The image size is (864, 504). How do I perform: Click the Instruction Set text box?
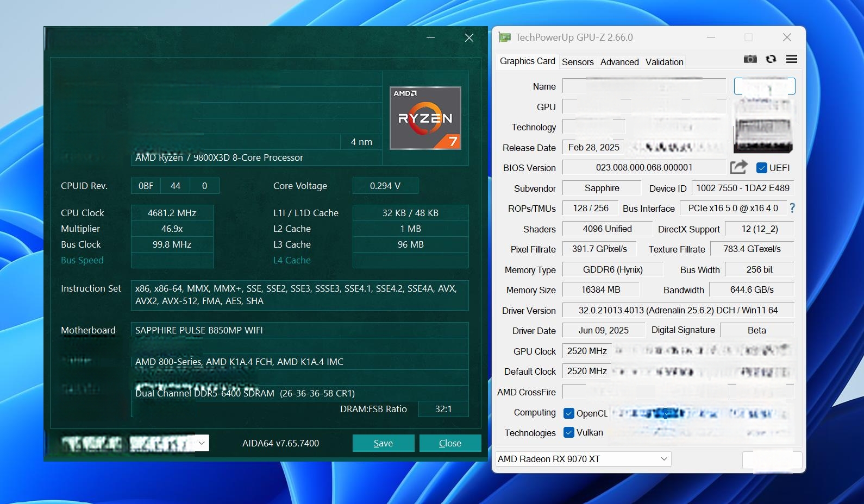pyautogui.click(x=299, y=295)
